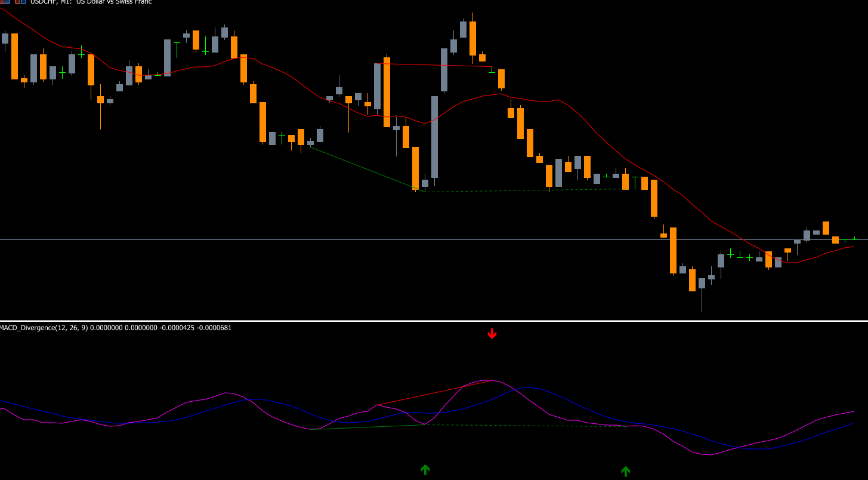Screen dimensions: 868x480
Task: Click the dashed green divergence line in MACD panel
Action: pos(525,426)
